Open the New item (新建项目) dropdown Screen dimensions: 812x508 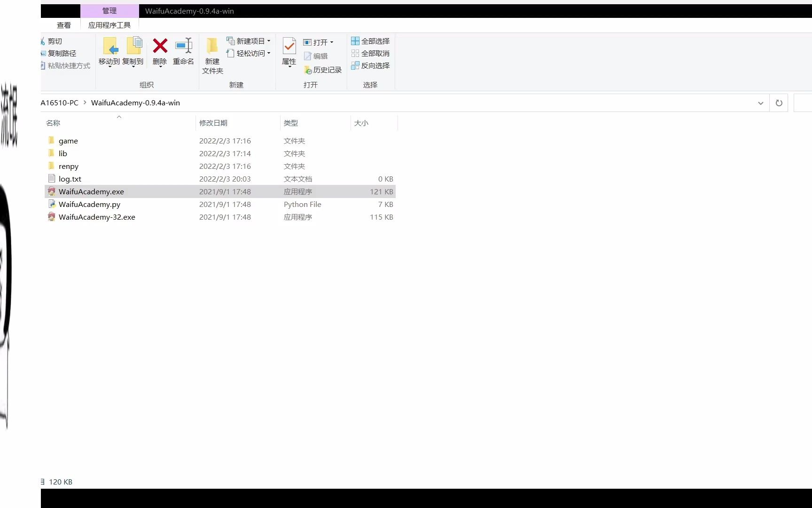(x=249, y=41)
